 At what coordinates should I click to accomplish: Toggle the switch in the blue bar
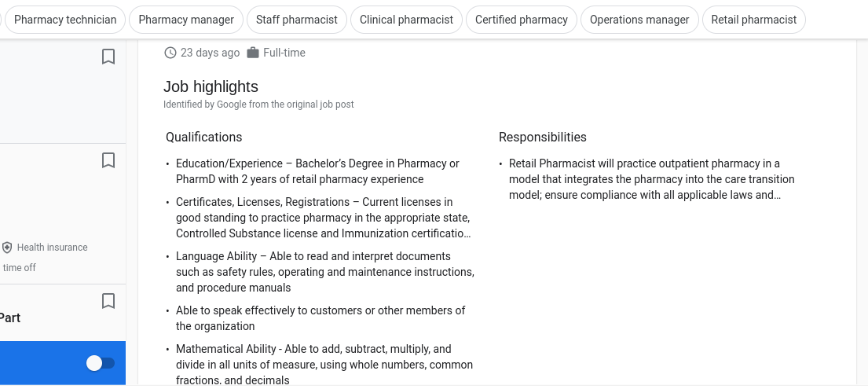pos(101,363)
